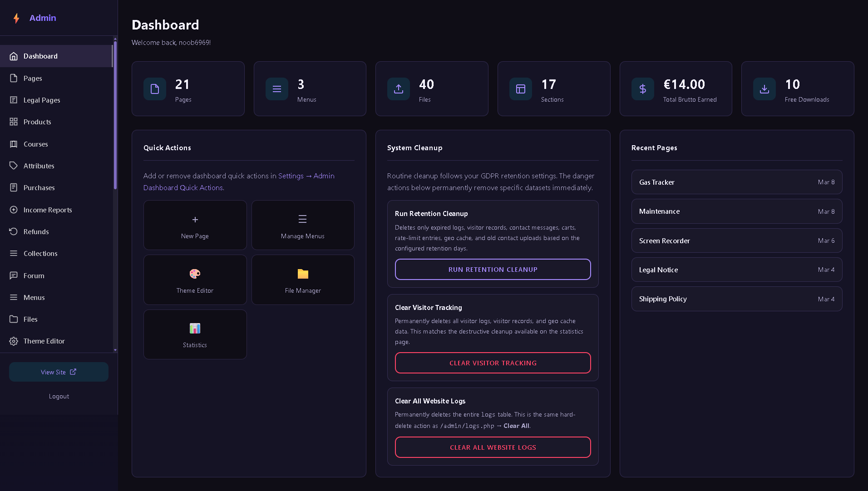The image size is (868, 491).
Task: Click the Purchases receipt icon in sidebar
Action: click(14, 187)
